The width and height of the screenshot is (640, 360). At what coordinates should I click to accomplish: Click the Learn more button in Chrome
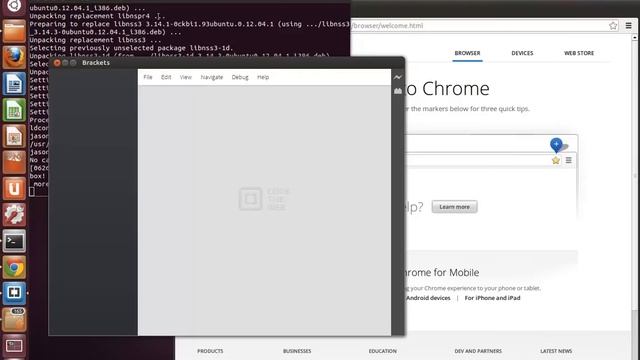click(454, 207)
